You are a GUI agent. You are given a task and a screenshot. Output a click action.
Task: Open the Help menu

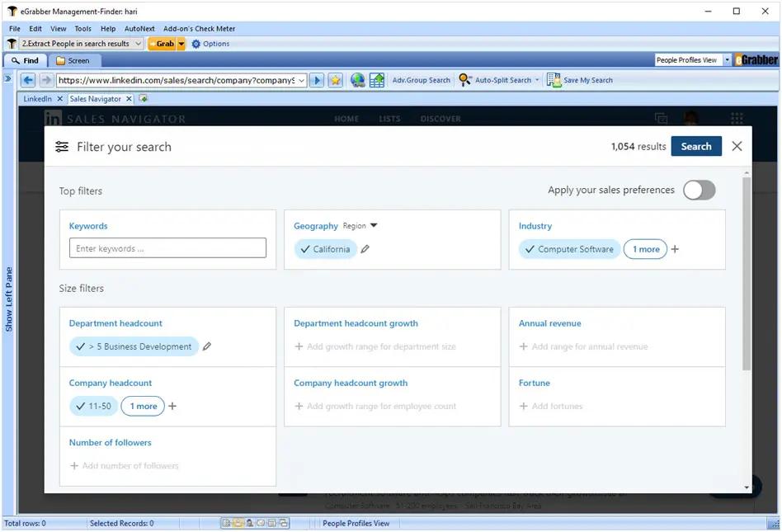(x=108, y=28)
